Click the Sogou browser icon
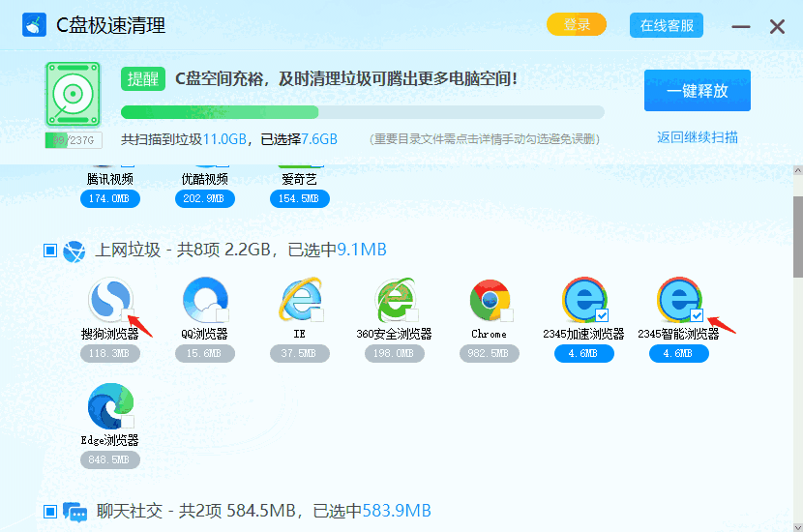803x532 pixels. (x=109, y=299)
